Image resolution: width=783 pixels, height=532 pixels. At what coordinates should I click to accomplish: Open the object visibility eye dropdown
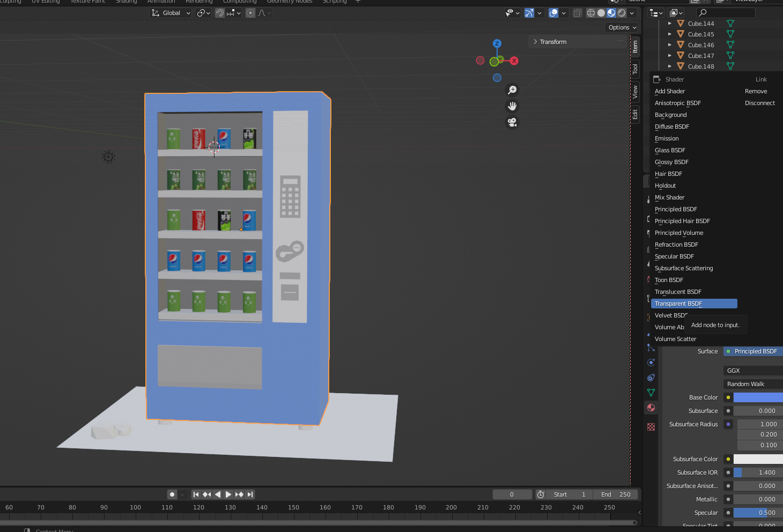[x=512, y=13]
